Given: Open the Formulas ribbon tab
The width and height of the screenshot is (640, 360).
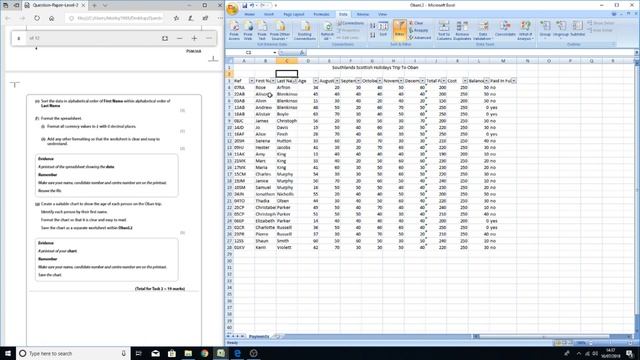Looking at the screenshot, I should pyautogui.click(x=321, y=14).
